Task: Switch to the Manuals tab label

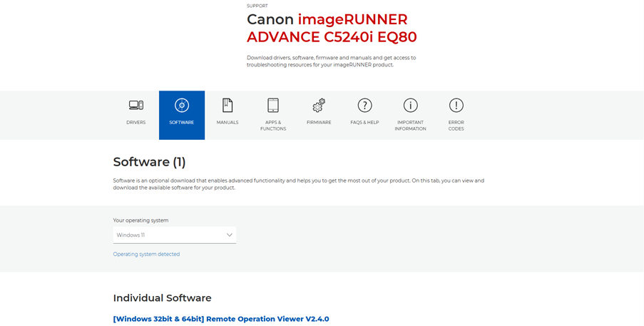Action: coord(228,123)
